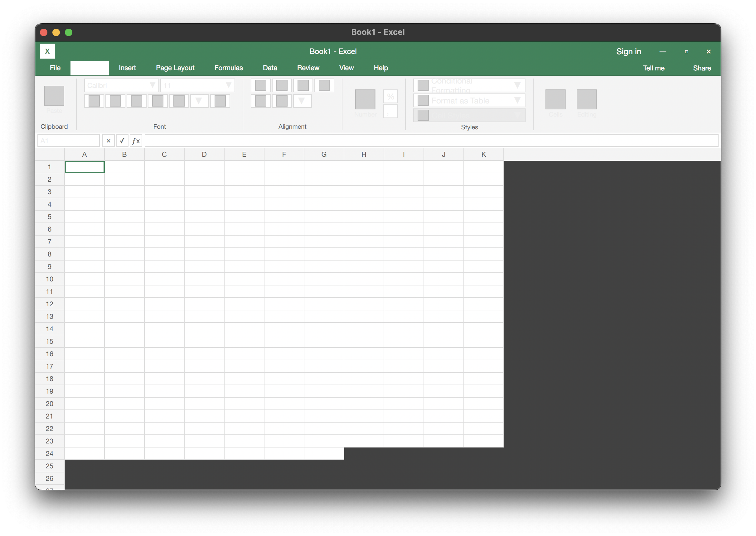Select column K header
Viewport: 756px width, 536px height.
click(x=483, y=155)
